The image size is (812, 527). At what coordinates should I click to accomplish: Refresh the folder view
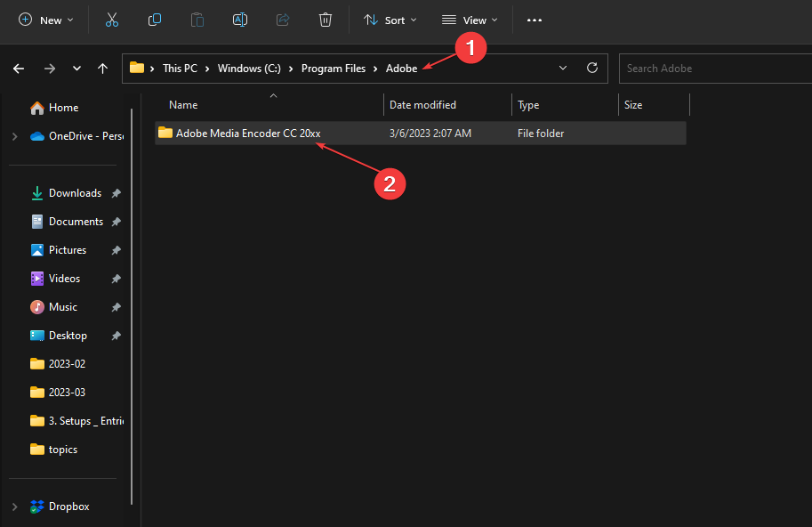tap(591, 68)
